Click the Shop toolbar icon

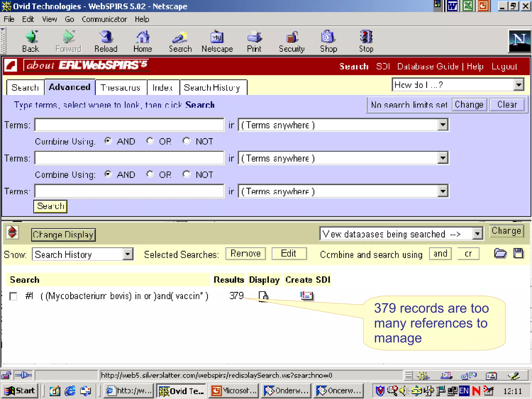point(329,42)
